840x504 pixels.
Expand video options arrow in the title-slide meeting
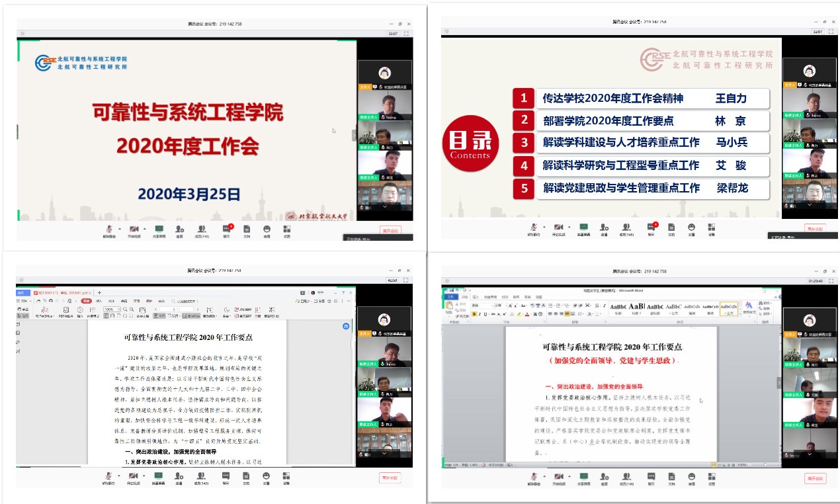pyautogui.click(x=144, y=228)
